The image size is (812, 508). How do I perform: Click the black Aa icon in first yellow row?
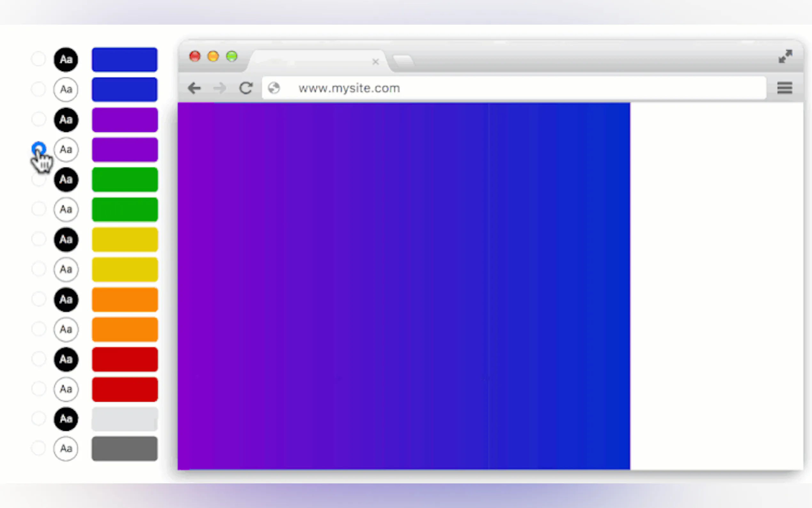[66, 239]
